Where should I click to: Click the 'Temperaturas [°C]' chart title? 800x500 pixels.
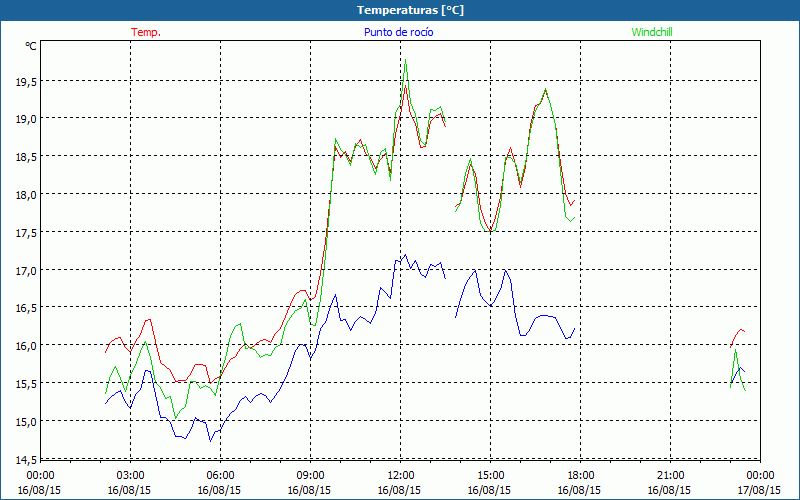pos(410,10)
